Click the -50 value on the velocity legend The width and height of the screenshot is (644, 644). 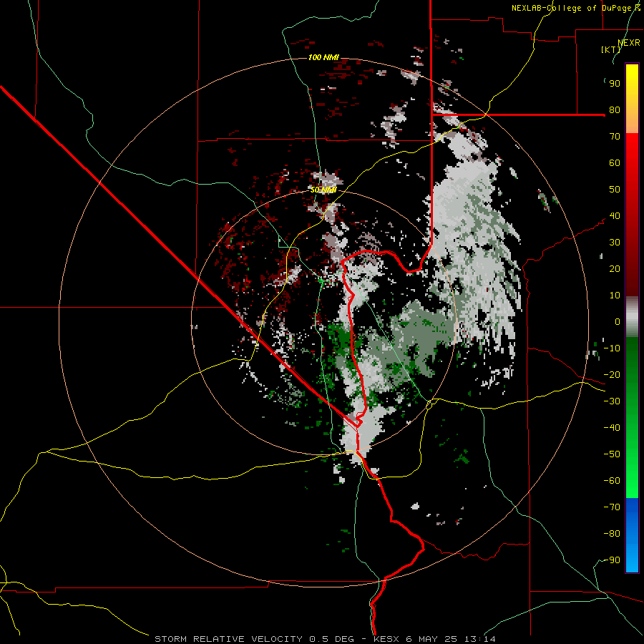tap(612, 454)
